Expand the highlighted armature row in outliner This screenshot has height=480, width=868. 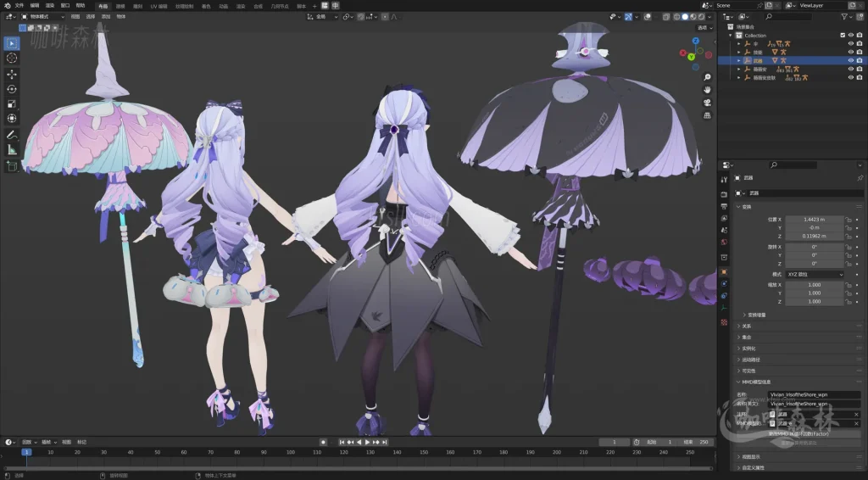tap(738, 60)
